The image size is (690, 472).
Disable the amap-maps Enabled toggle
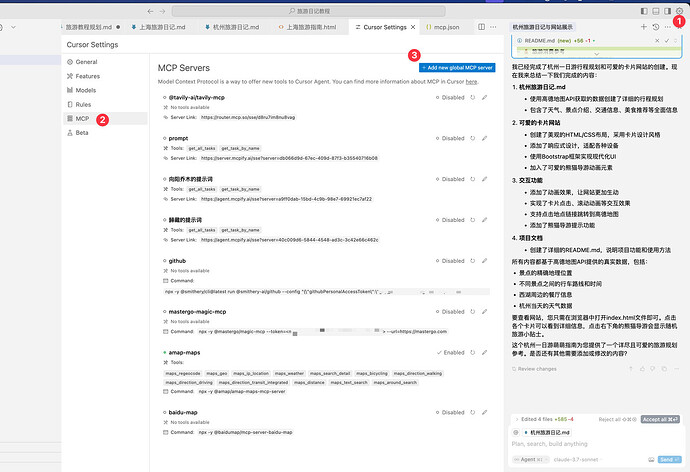click(451, 352)
